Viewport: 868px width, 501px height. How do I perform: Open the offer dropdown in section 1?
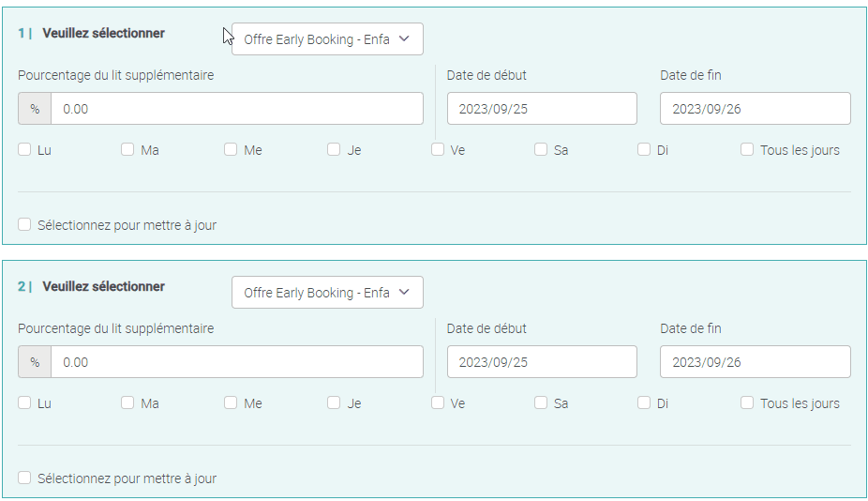tap(327, 39)
